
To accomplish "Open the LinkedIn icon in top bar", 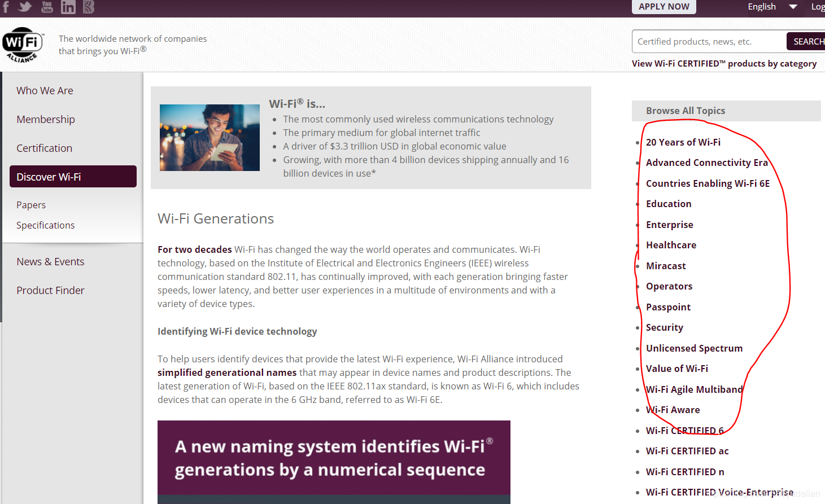I will click(x=68, y=7).
